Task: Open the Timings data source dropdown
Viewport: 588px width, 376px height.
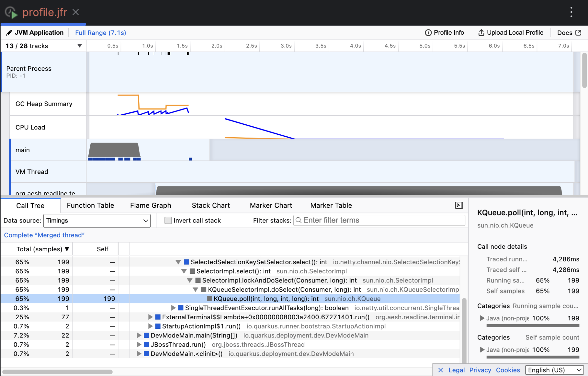Action: click(97, 220)
